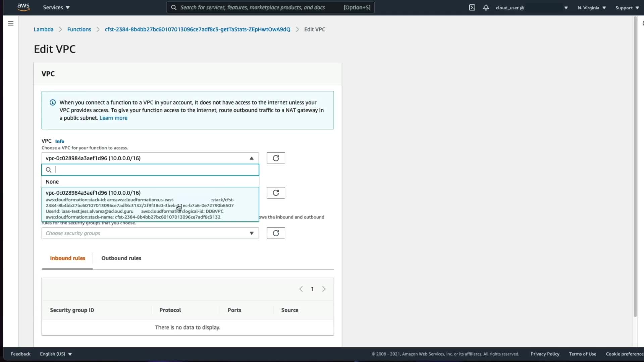Viewport: 644px width, 362px height.
Task: Open the notifications bell icon
Action: pyautogui.click(x=486, y=7)
